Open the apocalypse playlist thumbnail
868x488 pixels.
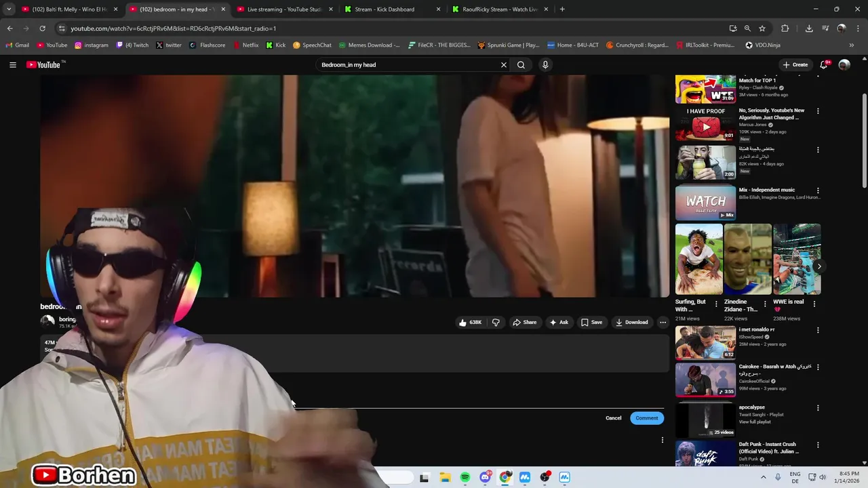[705, 420]
